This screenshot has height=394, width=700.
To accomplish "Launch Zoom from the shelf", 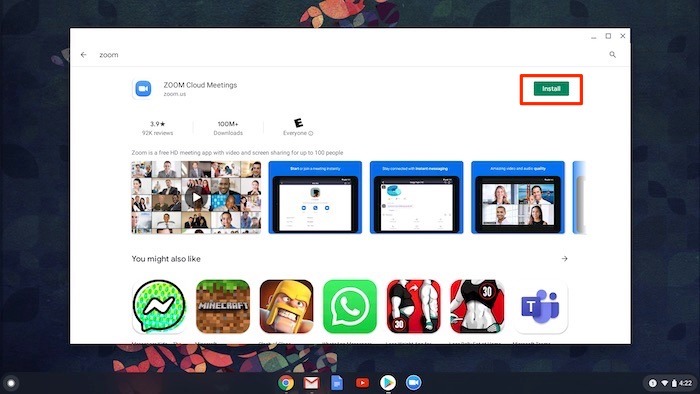I will click(x=413, y=383).
